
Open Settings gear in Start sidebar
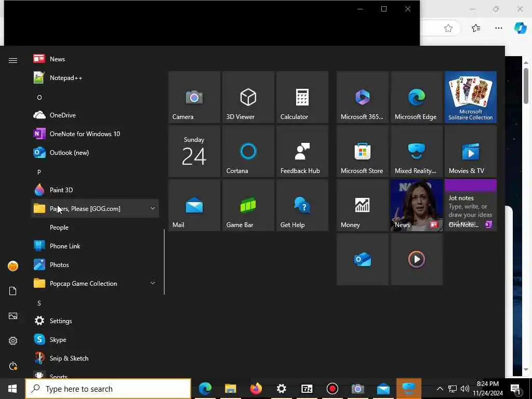tap(13, 341)
